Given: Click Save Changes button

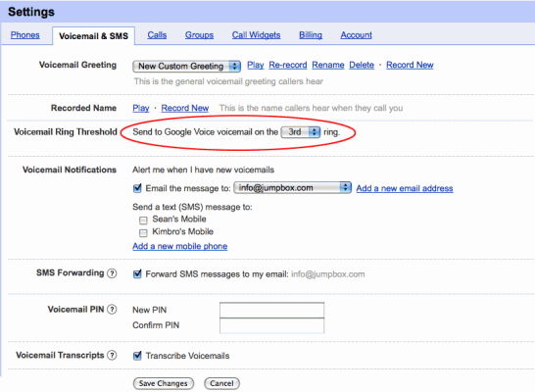Looking at the screenshot, I should tap(164, 383).
